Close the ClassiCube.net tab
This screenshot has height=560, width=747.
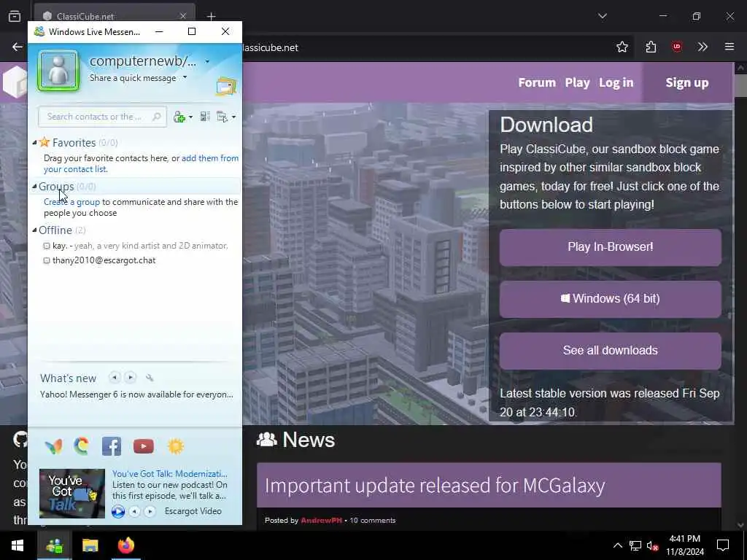(183, 16)
